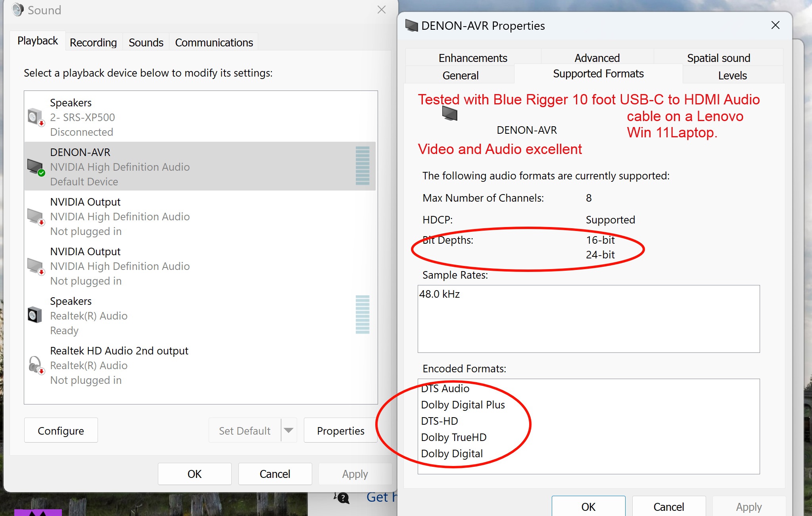Click the Get help icon behind the dialogs
Screen dimensions: 812x516
342,497
